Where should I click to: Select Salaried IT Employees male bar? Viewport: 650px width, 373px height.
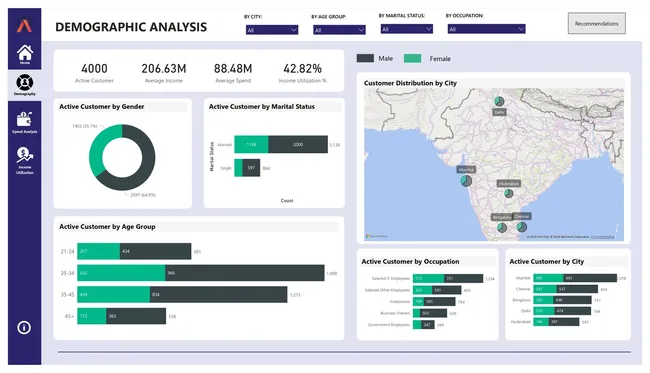pos(463,279)
